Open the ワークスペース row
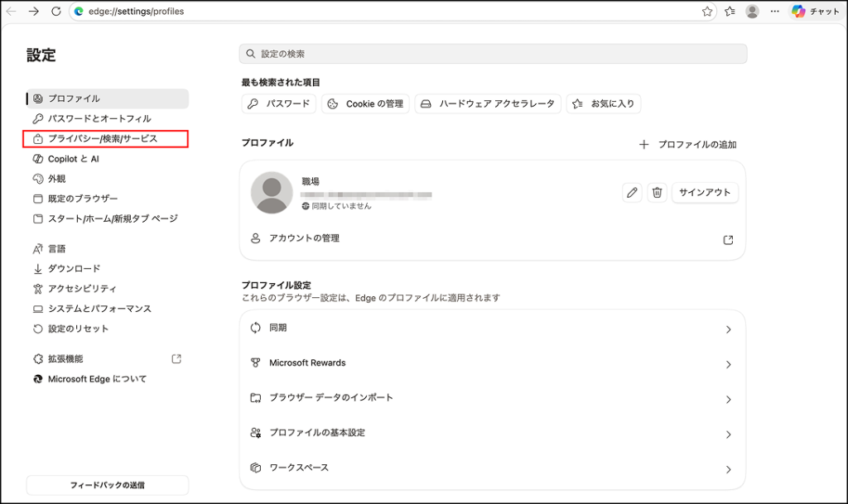 click(x=492, y=468)
